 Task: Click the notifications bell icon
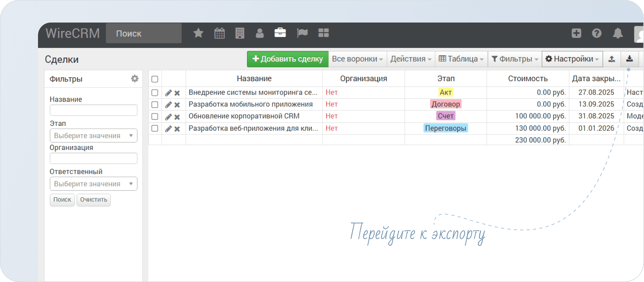click(x=618, y=33)
